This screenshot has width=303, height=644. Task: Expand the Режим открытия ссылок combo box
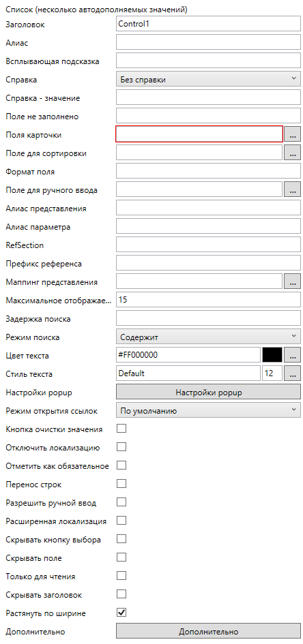coord(208,410)
